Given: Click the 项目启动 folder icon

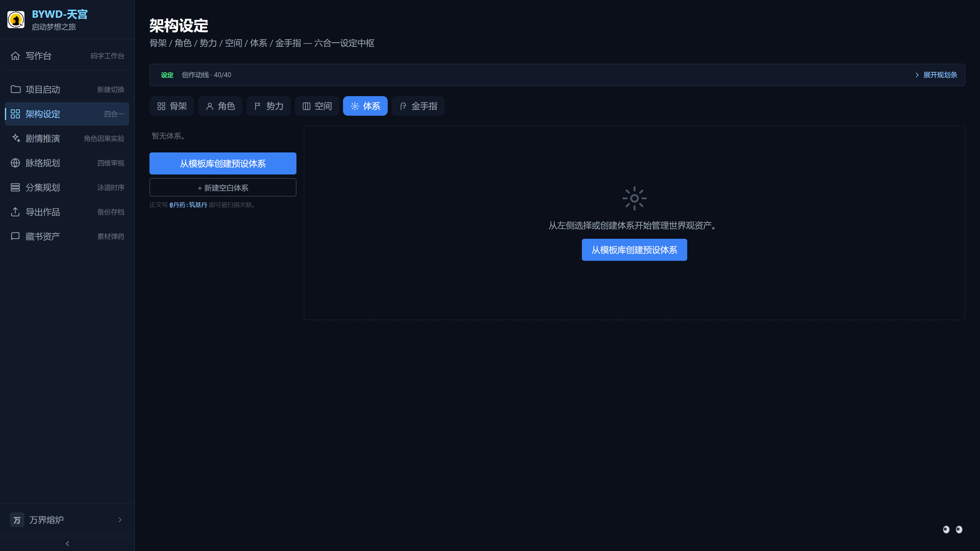Looking at the screenshot, I should point(15,89).
